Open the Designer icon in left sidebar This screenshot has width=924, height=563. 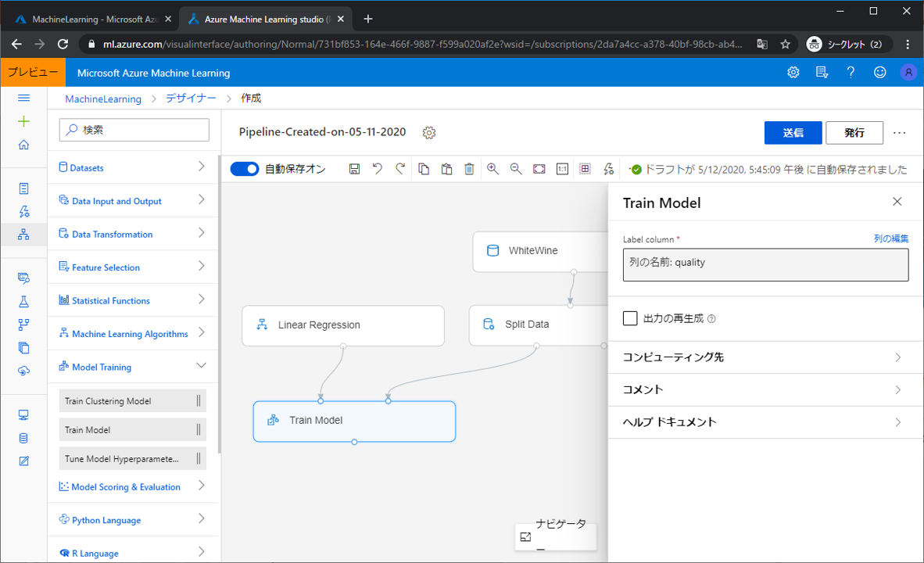pyautogui.click(x=23, y=234)
